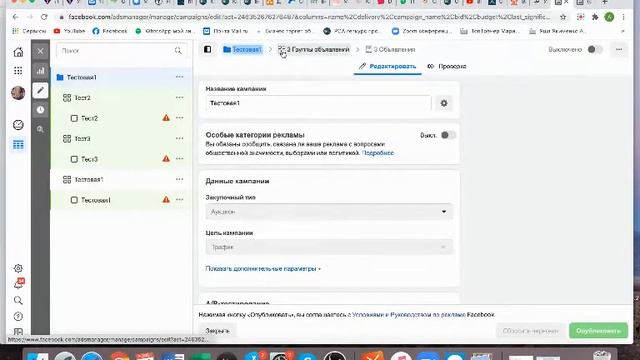This screenshot has height=360, width=640.
Task: Click the discard draft button
Action: 530,331
